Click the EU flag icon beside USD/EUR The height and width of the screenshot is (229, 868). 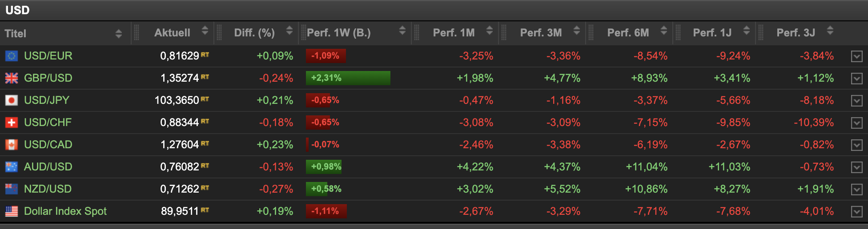point(12,56)
